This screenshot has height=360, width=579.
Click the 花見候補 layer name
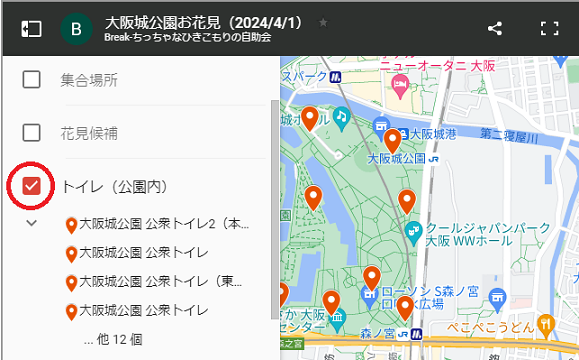[89, 133]
